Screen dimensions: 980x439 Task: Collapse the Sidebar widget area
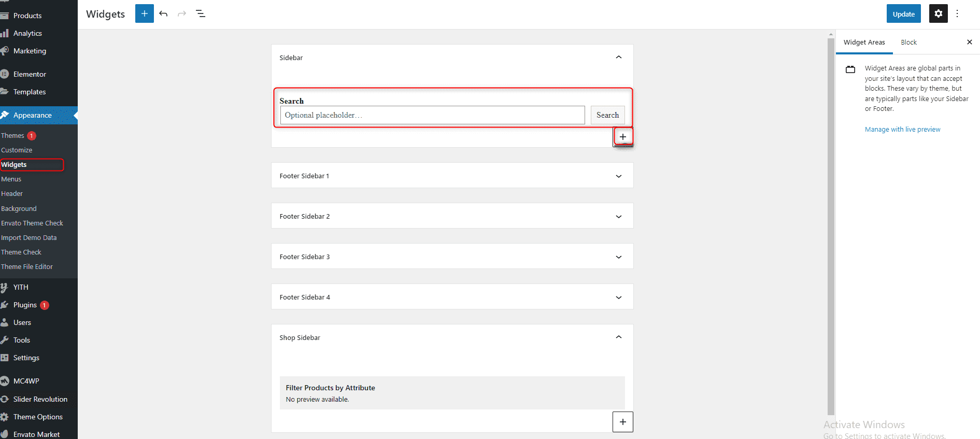coord(618,58)
